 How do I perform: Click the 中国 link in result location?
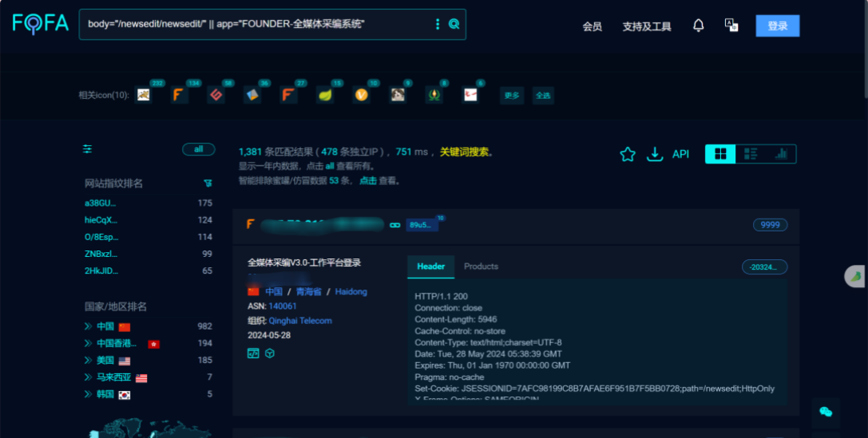[x=273, y=291]
